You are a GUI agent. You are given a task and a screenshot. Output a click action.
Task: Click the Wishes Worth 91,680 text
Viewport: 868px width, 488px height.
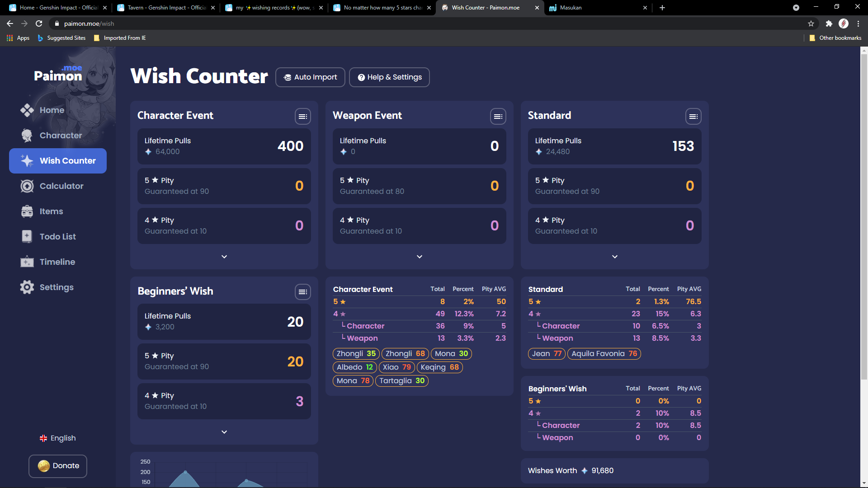571,471
